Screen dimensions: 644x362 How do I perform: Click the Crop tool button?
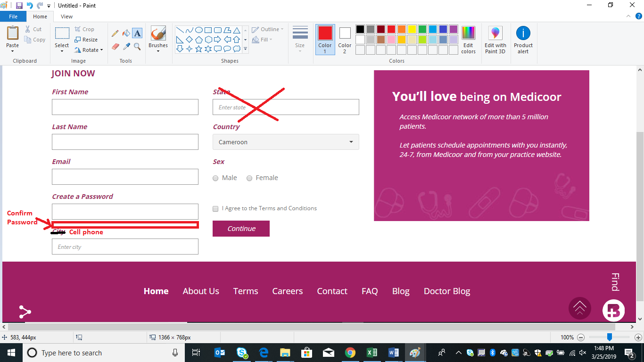[x=84, y=29]
